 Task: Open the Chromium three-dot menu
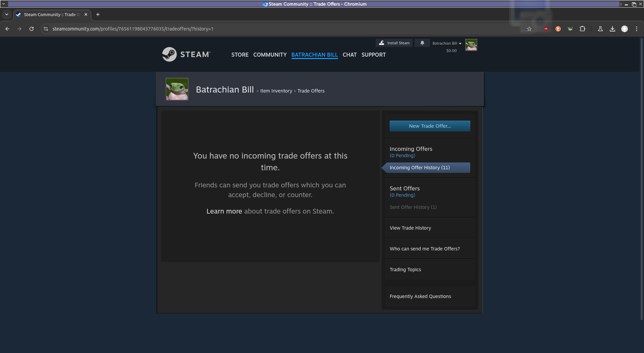point(637,29)
